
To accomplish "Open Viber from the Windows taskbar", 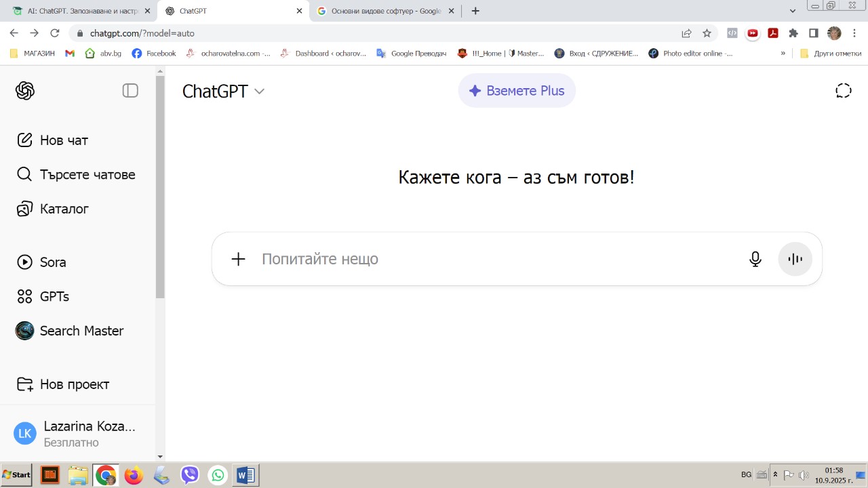I will [x=190, y=475].
